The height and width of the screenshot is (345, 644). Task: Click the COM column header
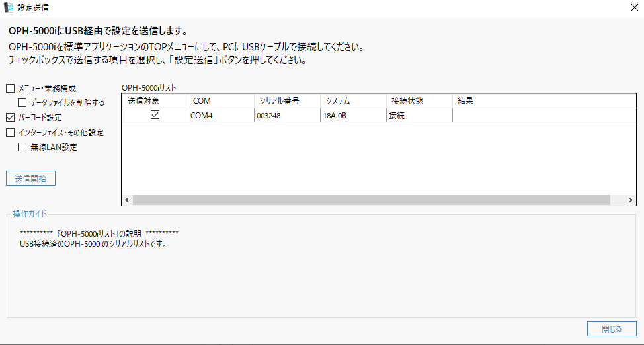(x=221, y=101)
